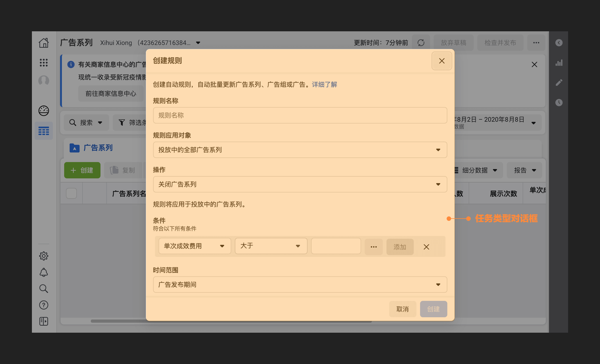Focus the 规则名称 input field
The image size is (600, 364).
click(x=300, y=115)
